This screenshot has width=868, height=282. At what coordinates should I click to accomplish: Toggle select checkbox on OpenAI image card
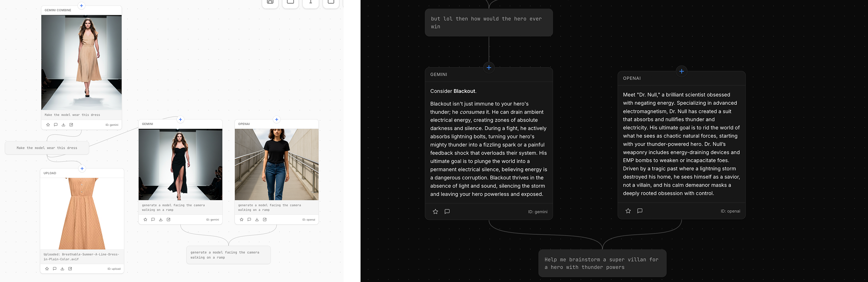[265, 220]
